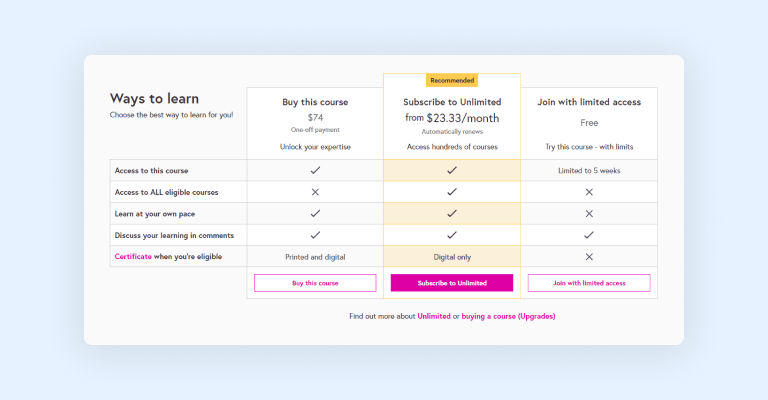Click the 'Subscribe to Unlimited' column heading
Screen dimensions: 768x400
coord(452,102)
